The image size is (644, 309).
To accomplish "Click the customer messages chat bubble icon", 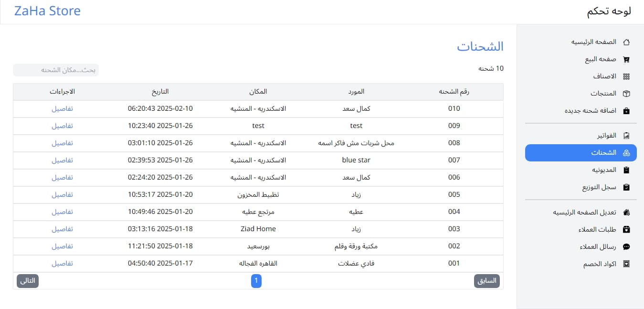I will 627,247.
